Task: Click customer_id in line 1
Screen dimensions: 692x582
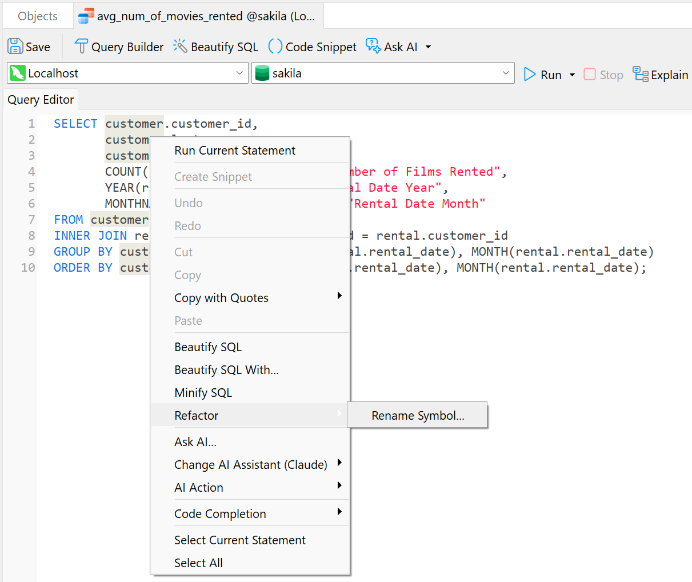Action: 211,124
